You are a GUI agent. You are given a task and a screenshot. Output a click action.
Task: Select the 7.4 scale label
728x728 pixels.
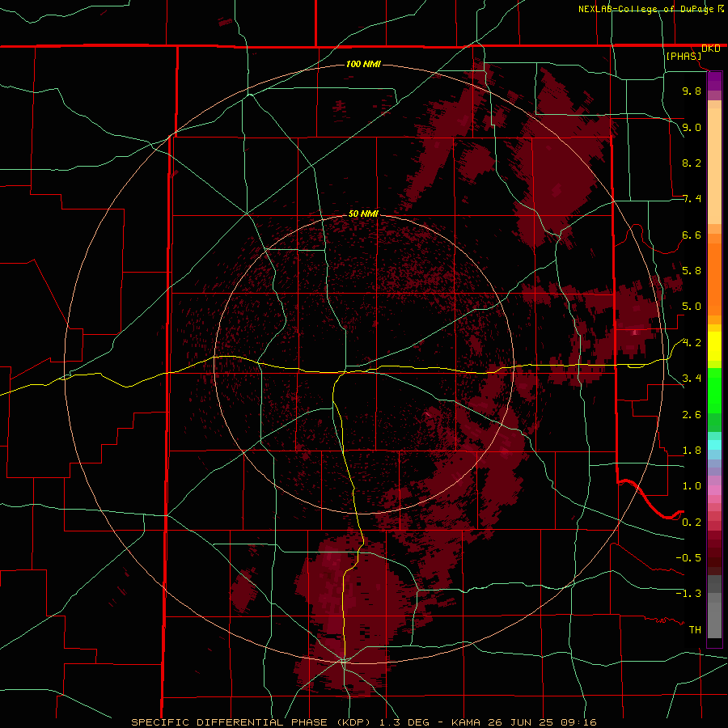pos(692,199)
